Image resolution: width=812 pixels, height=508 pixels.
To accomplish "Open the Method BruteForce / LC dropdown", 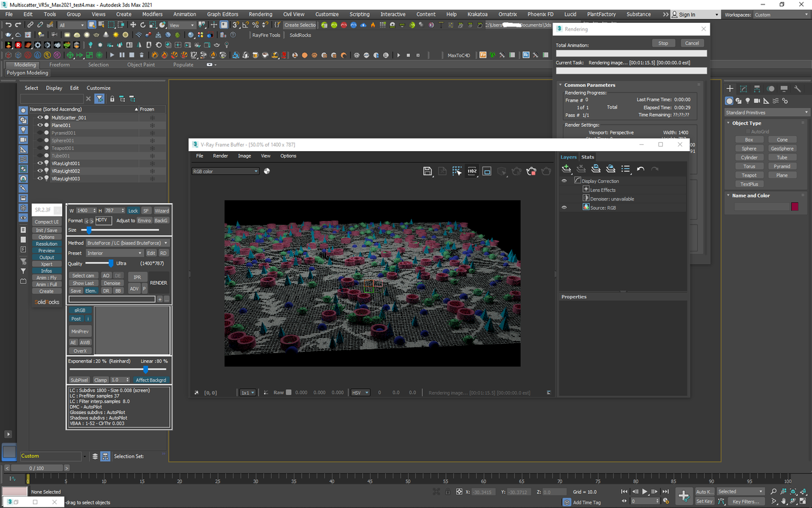I will [128, 243].
